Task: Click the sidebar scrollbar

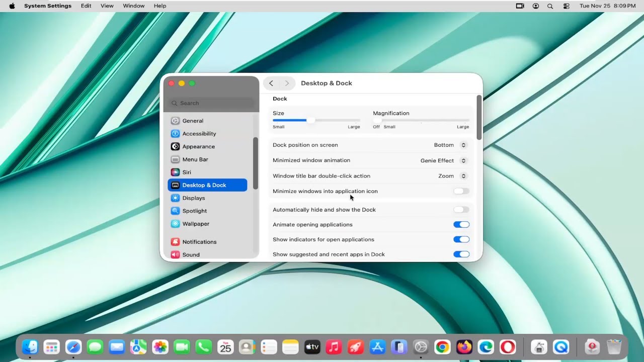Action: coord(256,163)
